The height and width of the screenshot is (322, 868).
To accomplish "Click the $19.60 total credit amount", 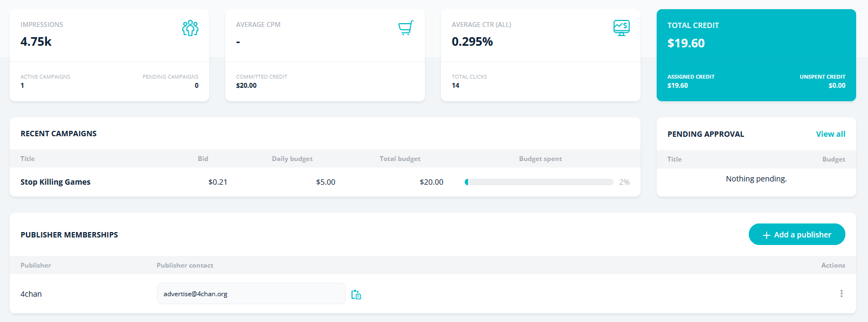I will click(686, 43).
